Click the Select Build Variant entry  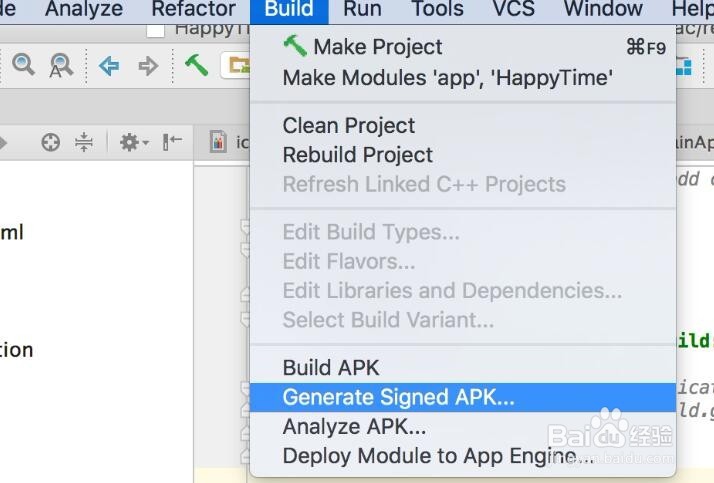(463, 320)
